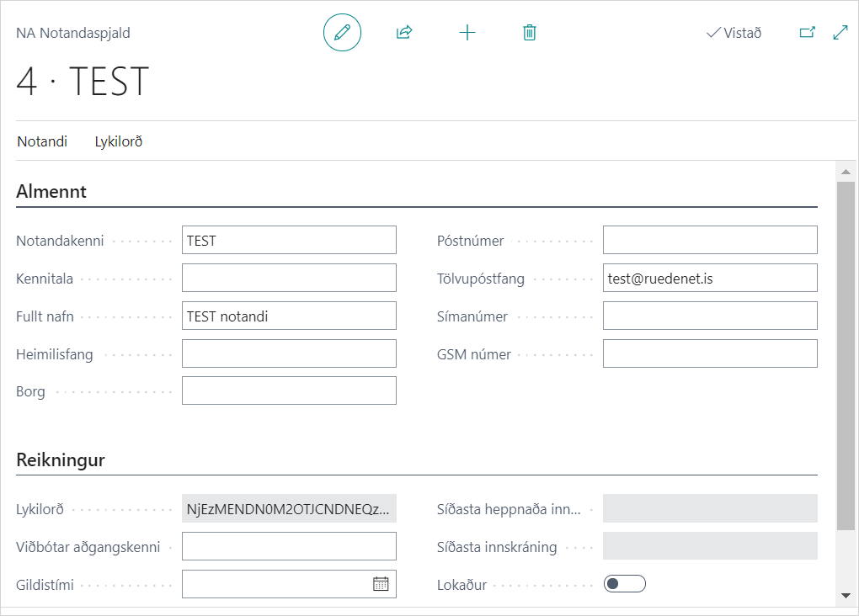Collapse the Reikningur section header
The image size is (859, 616).
pos(61,460)
